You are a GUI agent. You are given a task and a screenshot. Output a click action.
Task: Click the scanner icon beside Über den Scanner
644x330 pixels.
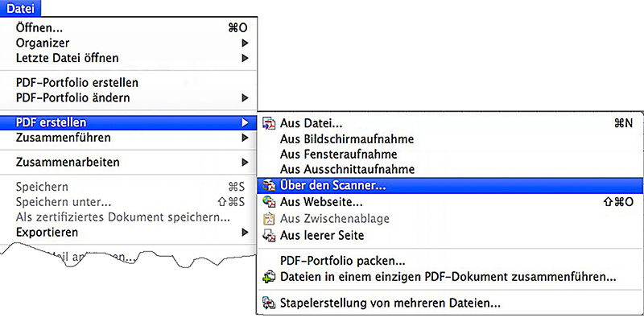269,186
